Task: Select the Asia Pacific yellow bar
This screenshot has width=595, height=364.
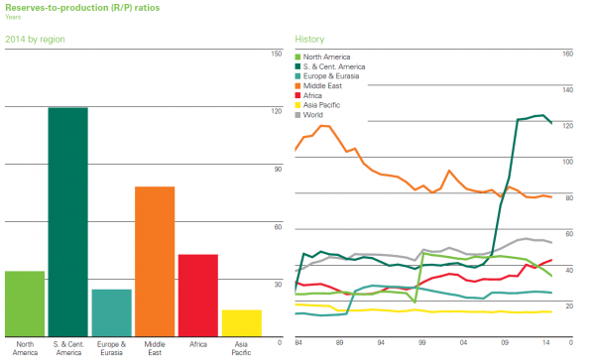Action: pos(242,323)
